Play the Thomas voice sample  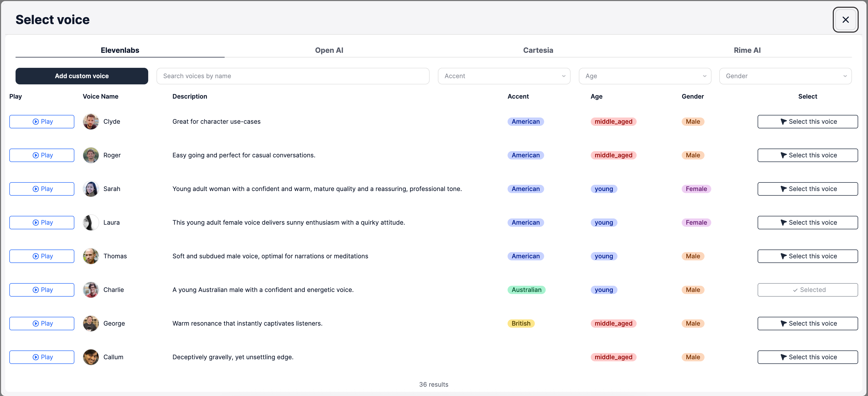point(42,256)
